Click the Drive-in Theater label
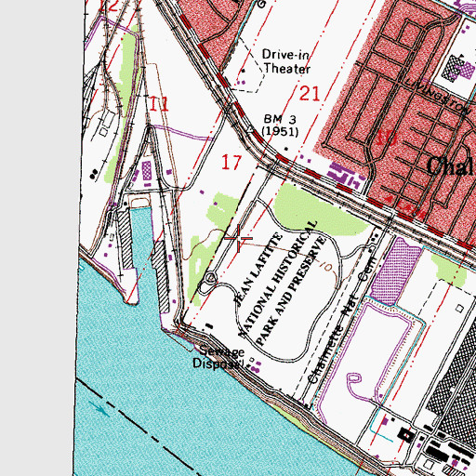476x476 pixels. (x=286, y=61)
